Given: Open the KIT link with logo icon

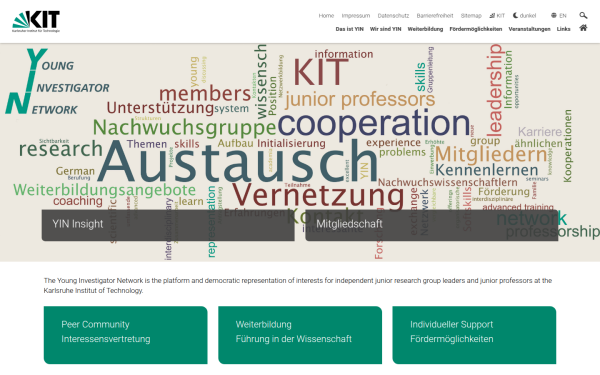Looking at the screenshot, I should point(497,16).
